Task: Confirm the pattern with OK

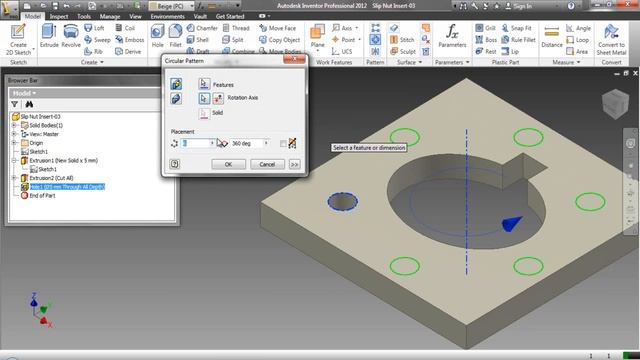Action: (x=229, y=164)
